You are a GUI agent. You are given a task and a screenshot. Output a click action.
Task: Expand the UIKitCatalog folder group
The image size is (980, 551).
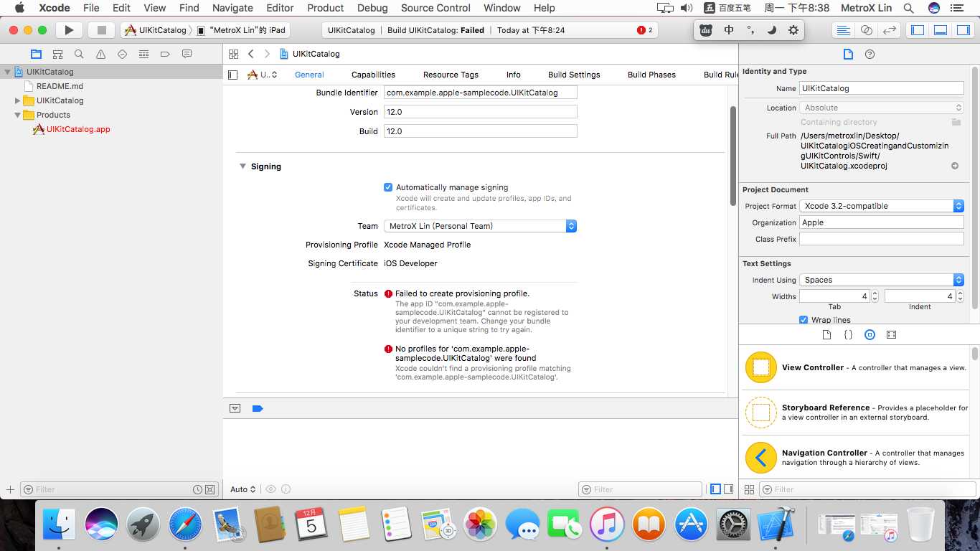(x=18, y=100)
